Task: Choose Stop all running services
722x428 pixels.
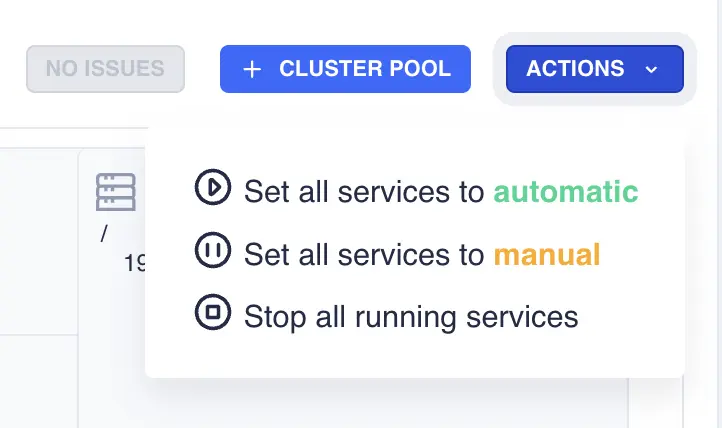Action: click(x=386, y=316)
